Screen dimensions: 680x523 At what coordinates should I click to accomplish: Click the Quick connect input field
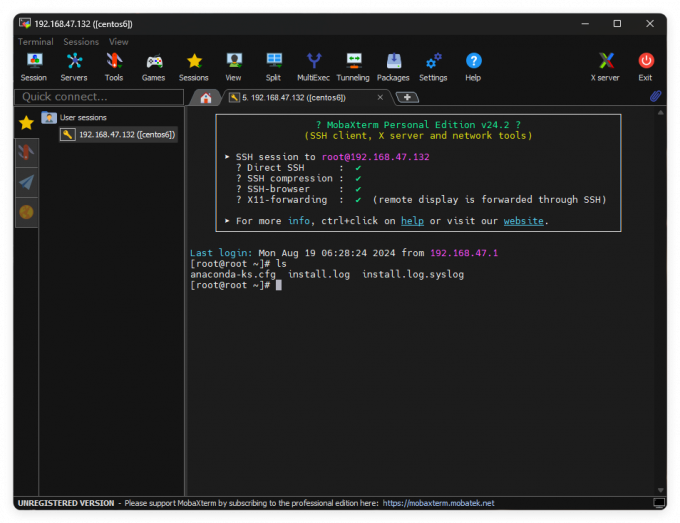point(99,97)
